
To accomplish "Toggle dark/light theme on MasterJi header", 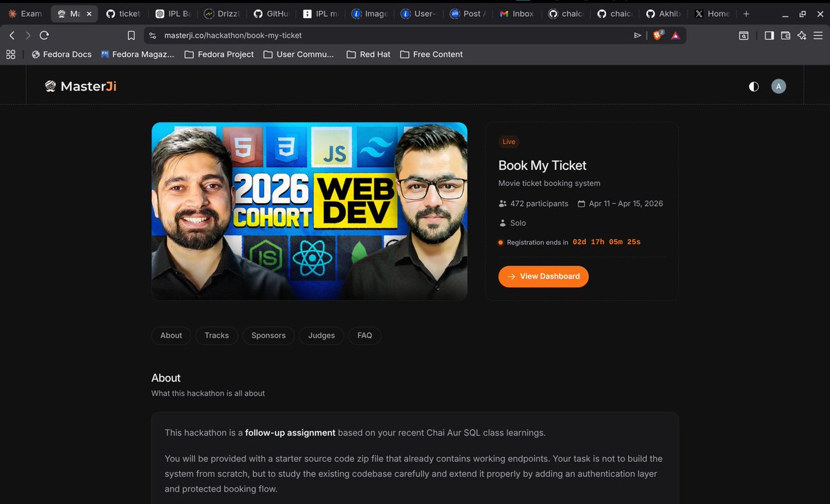I will (754, 86).
